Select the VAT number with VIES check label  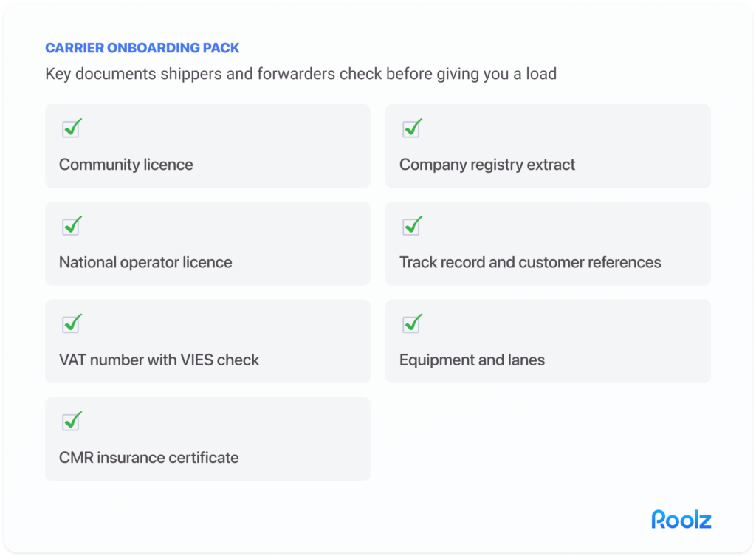point(159,360)
